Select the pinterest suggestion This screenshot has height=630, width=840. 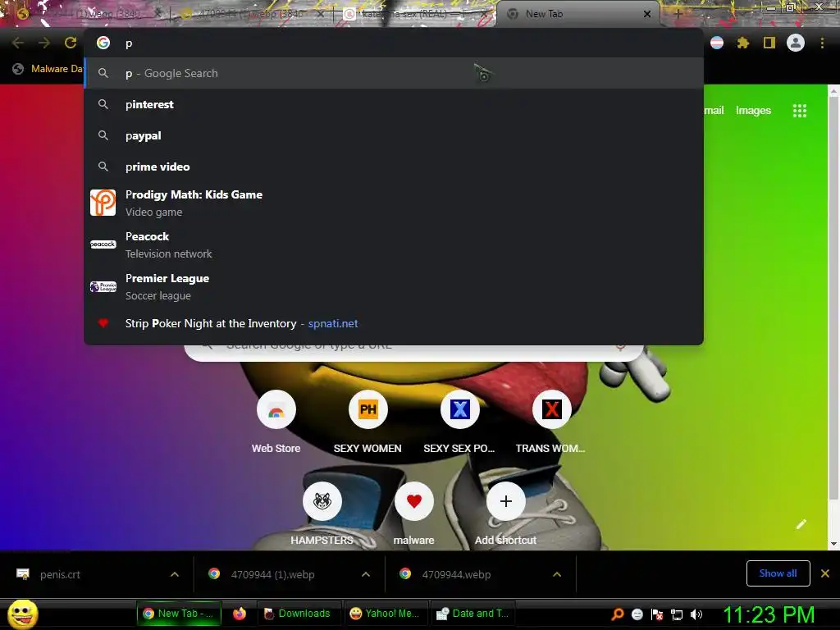point(394,104)
